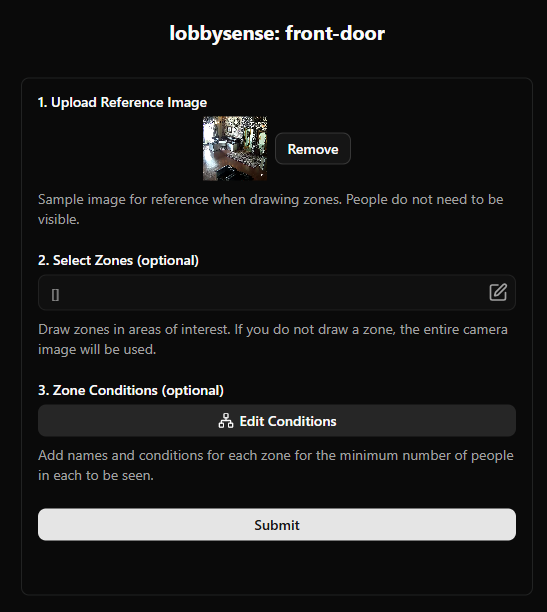Click the lobbysense: front-door page title
547x612 pixels.
click(x=277, y=33)
